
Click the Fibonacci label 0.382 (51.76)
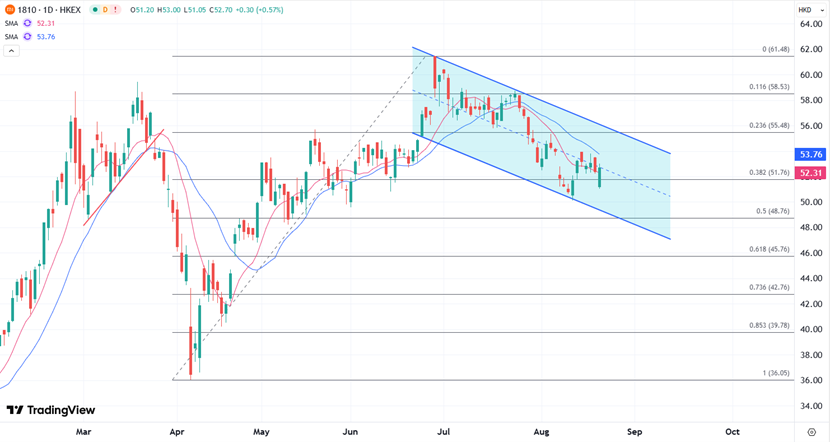coord(769,173)
